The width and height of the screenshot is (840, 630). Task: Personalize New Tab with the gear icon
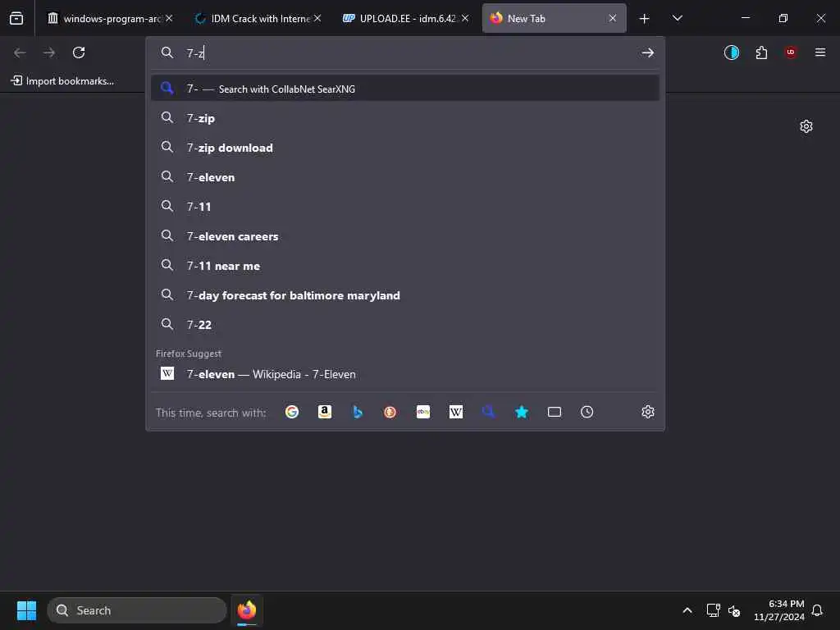coord(806,126)
